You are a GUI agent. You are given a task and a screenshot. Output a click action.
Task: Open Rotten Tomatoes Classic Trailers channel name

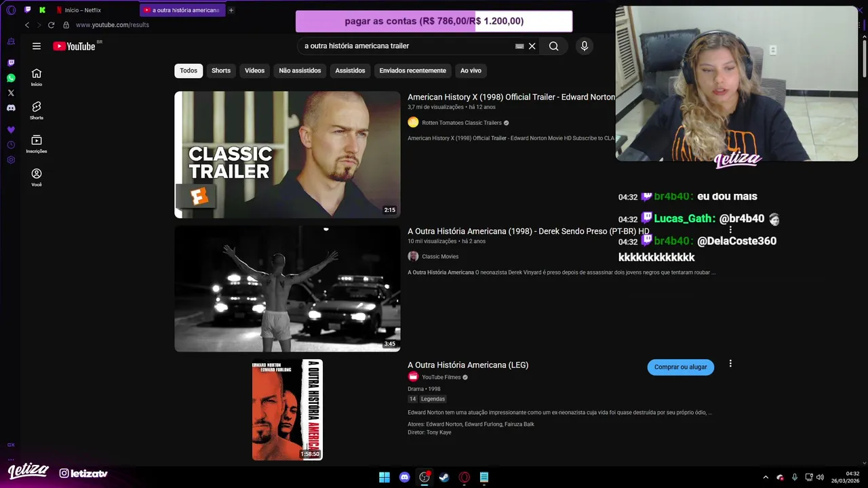coord(461,123)
